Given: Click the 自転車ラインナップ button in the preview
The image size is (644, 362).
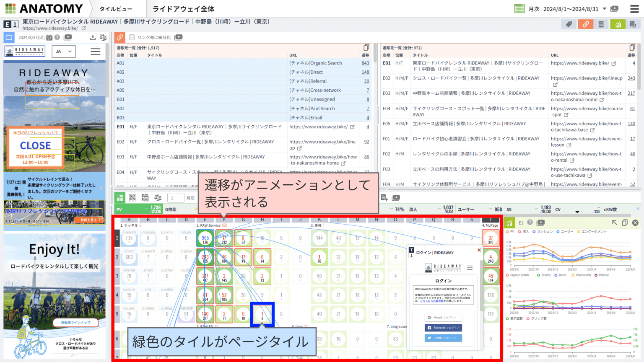Looking at the screenshot, I should point(76,323).
